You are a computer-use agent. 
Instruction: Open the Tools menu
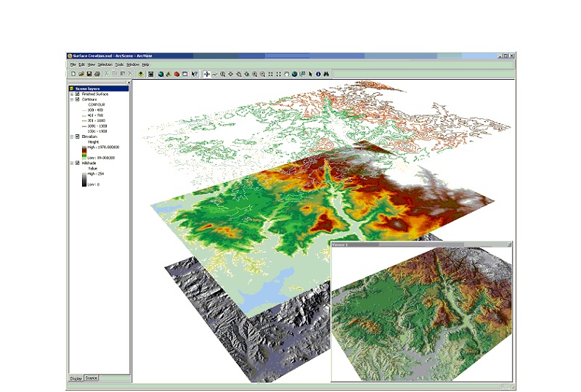click(x=120, y=65)
